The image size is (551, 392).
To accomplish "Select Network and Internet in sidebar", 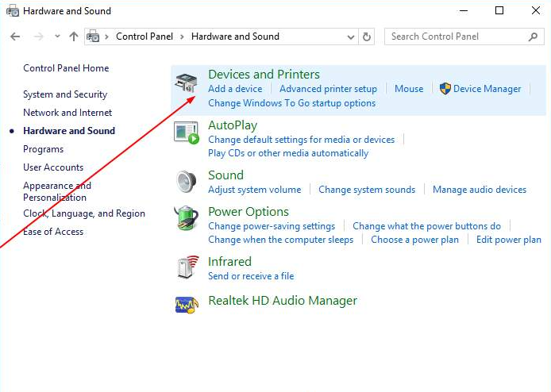I will click(67, 113).
